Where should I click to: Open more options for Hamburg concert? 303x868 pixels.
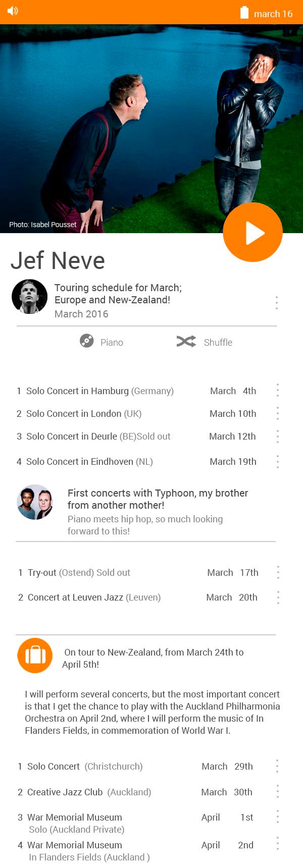(277, 390)
